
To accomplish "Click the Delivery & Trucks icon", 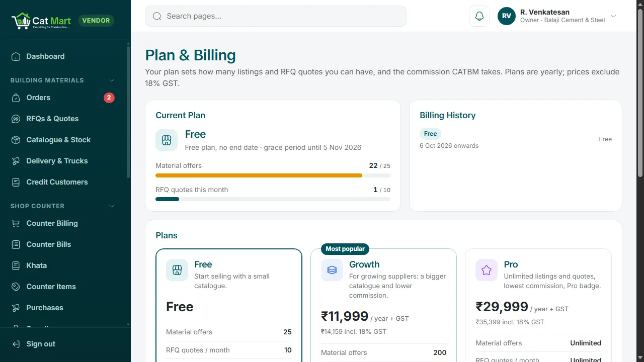I will tap(16, 161).
